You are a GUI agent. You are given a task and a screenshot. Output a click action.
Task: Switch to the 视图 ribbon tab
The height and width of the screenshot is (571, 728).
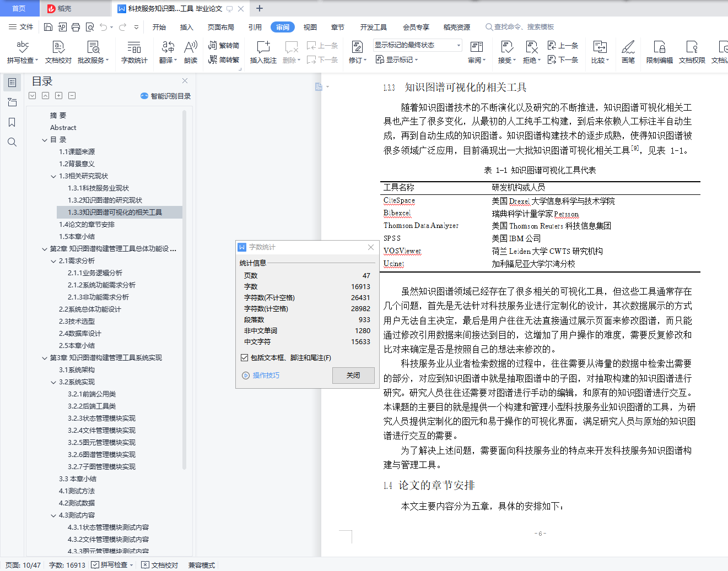pos(310,27)
